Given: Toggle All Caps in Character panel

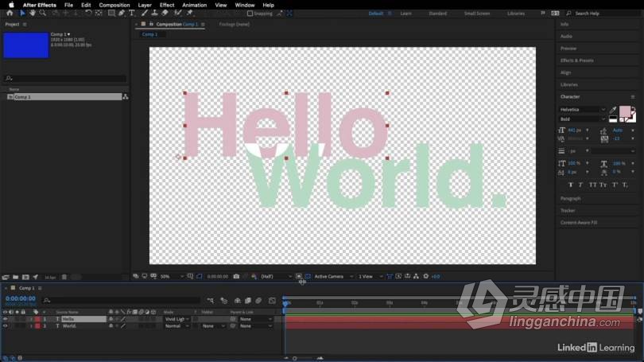Looking at the screenshot, I should (592, 185).
